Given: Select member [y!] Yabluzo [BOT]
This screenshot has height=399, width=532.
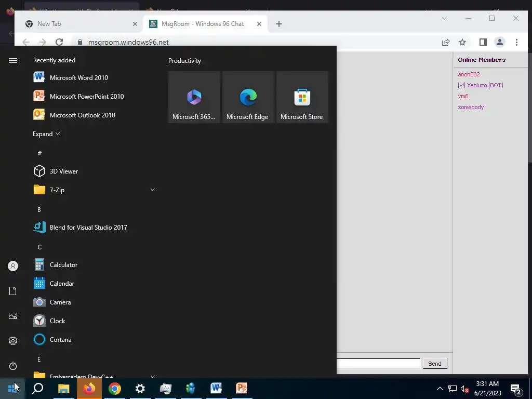Looking at the screenshot, I should tap(481, 85).
